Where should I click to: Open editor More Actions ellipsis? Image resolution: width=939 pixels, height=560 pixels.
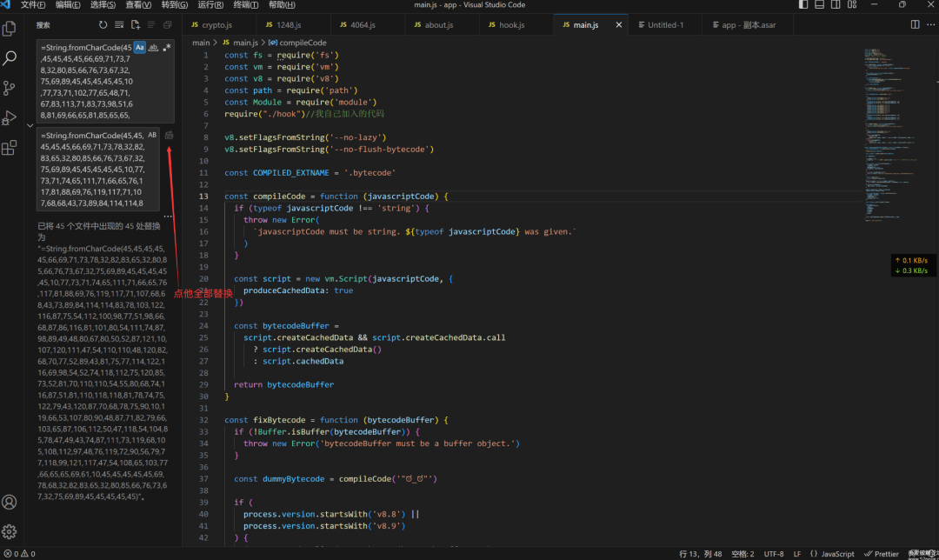(x=930, y=24)
